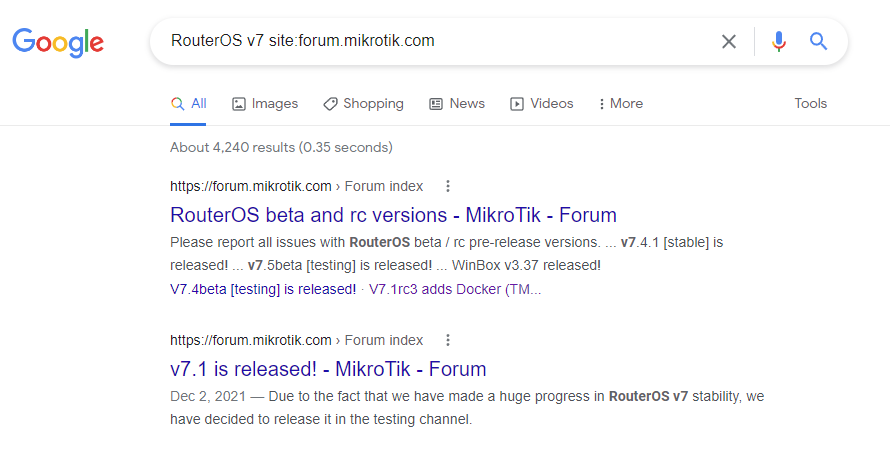Open V7.1rc3 adds Docker sitelink
Viewport: 890px width, 465px height.
pos(455,290)
